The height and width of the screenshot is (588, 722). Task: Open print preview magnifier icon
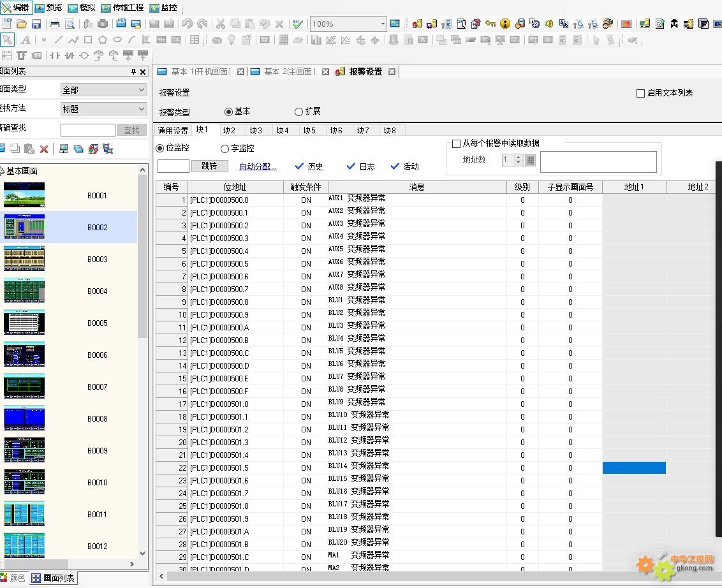click(70, 24)
